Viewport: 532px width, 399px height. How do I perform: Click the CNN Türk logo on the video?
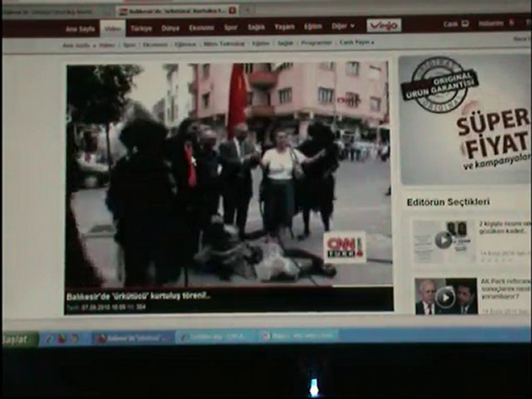click(345, 247)
